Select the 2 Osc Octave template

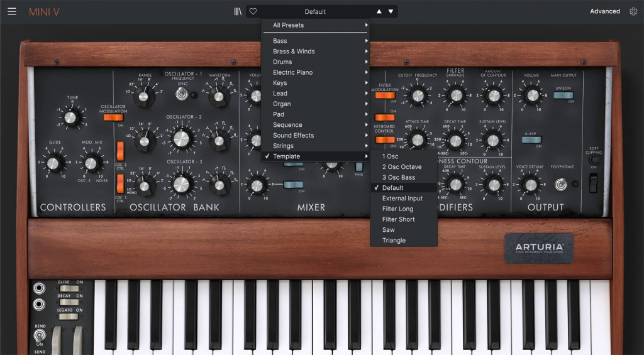coord(404,167)
